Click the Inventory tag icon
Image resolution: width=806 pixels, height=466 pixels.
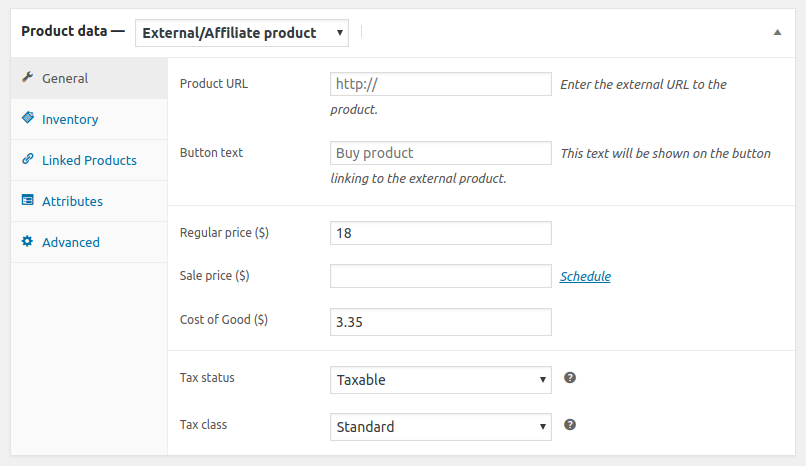tap(28, 118)
